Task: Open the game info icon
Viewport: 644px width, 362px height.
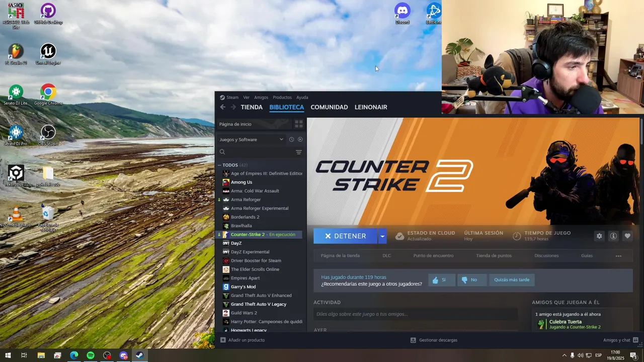Action: (613, 236)
